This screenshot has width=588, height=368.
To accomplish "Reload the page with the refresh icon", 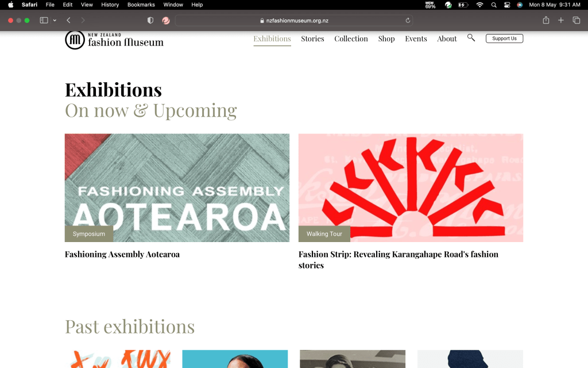I will click(x=408, y=20).
